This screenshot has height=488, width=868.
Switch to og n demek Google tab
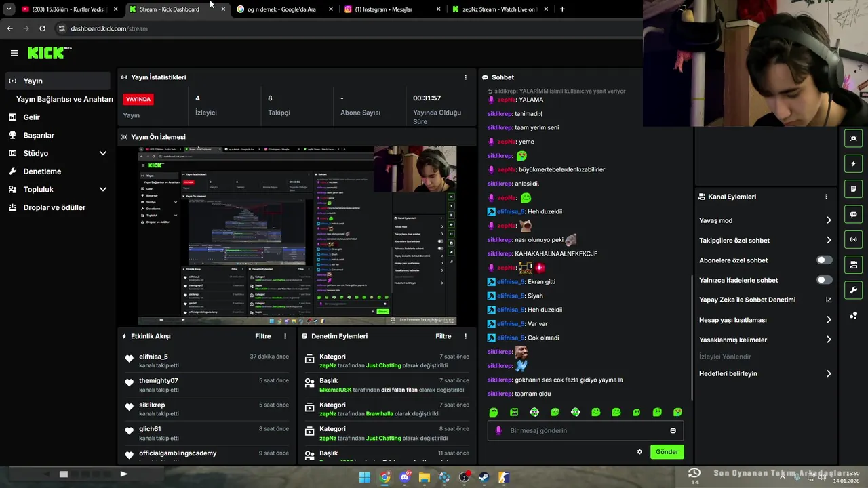click(285, 9)
